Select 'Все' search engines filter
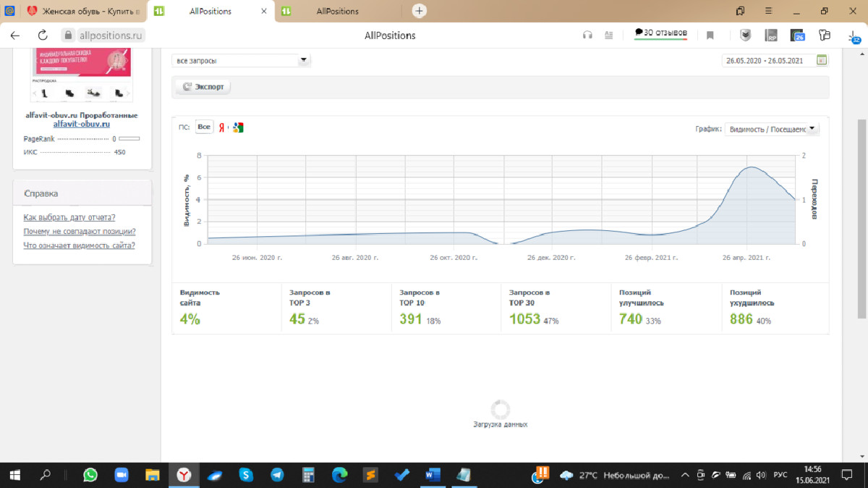The height and width of the screenshot is (488, 868). coord(204,127)
